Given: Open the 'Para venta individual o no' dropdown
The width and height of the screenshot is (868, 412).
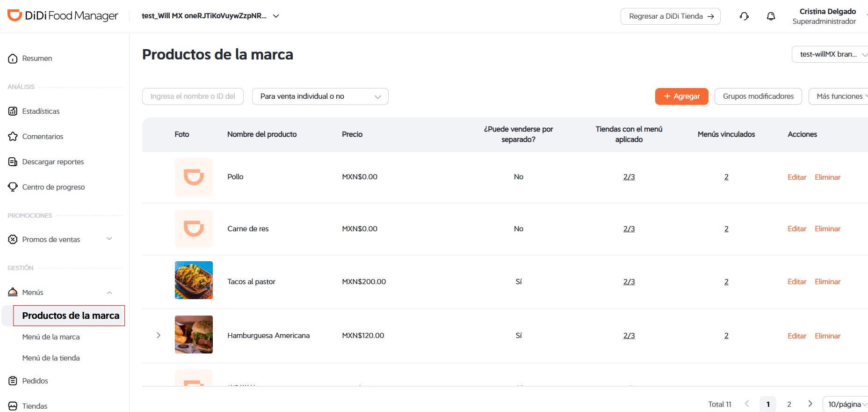Looking at the screenshot, I should click(x=320, y=96).
